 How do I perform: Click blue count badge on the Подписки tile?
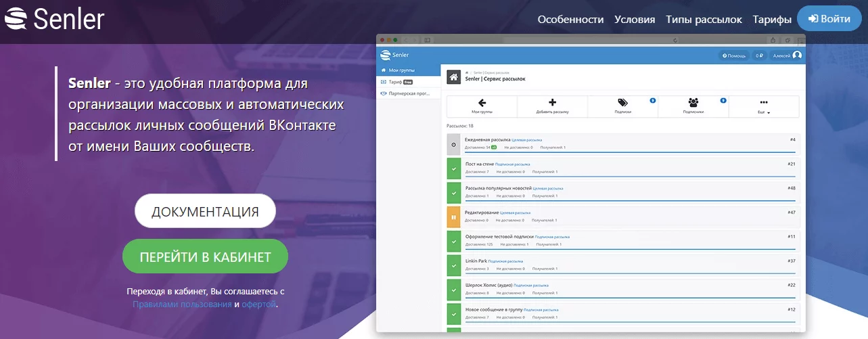(653, 100)
